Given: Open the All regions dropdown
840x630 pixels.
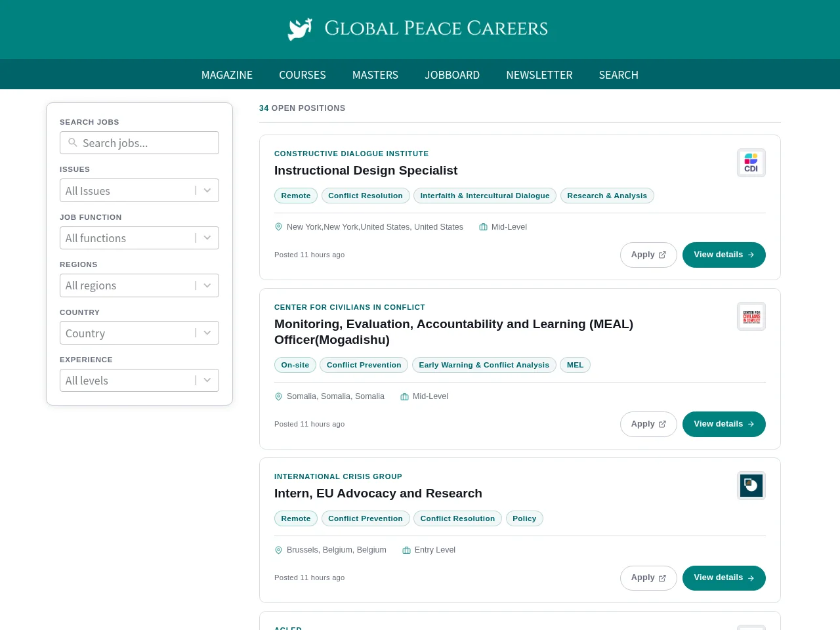Looking at the screenshot, I should tap(139, 285).
